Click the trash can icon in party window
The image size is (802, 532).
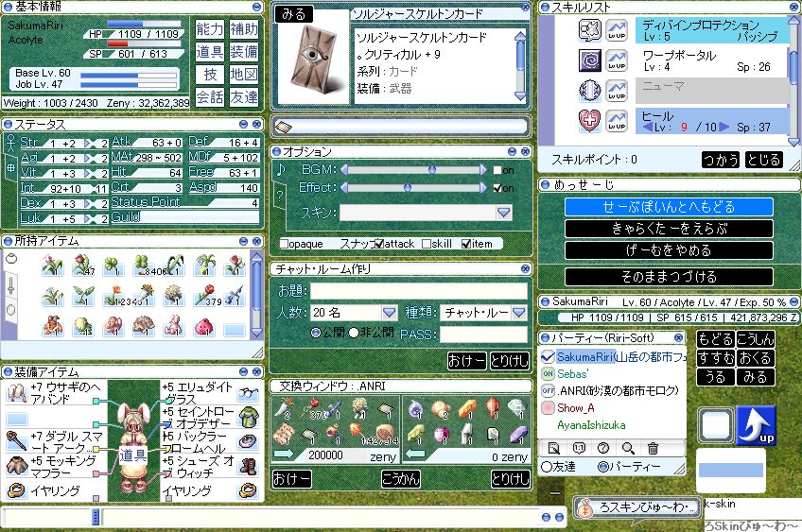coord(653,448)
